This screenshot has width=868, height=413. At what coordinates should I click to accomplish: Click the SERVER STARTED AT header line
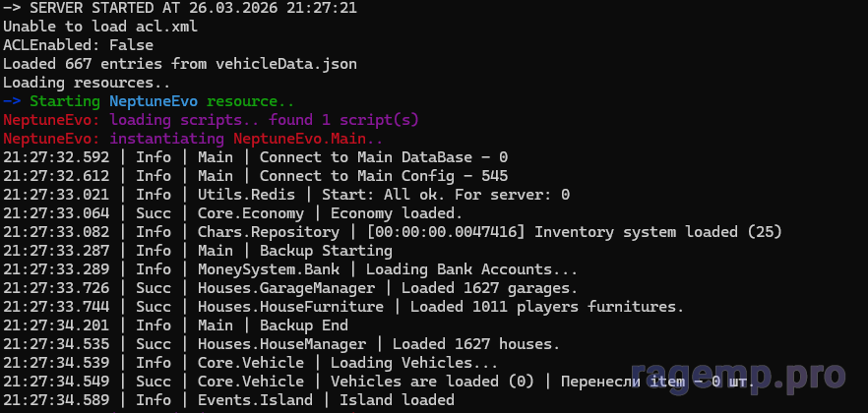pos(165,8)
